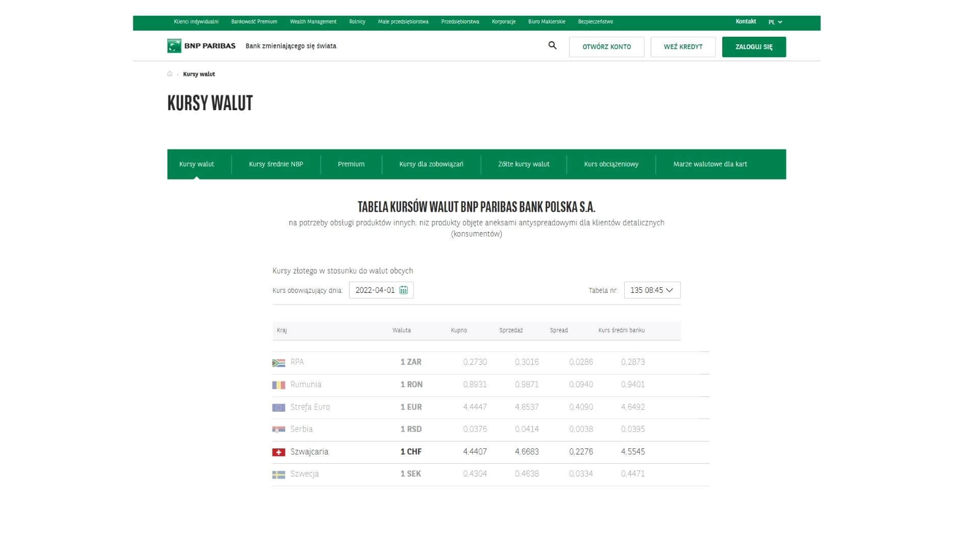980x551 pixels.
Task: Click the date field 2022-04-01
Action: coord(381,290)
